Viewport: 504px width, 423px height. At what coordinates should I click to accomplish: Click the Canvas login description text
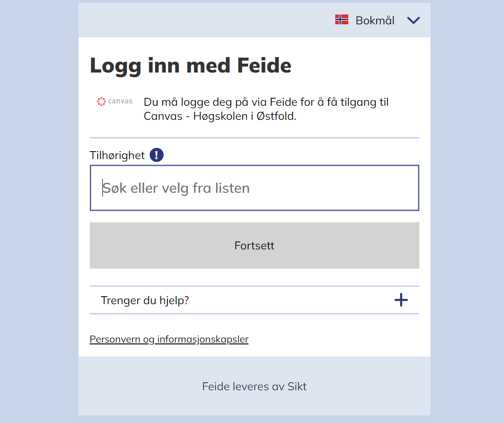pos(266,102)
